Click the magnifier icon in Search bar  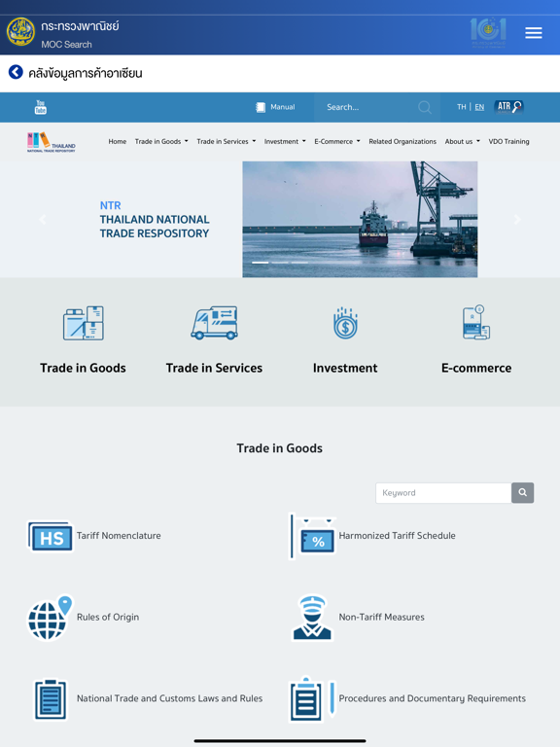[424, 107]
